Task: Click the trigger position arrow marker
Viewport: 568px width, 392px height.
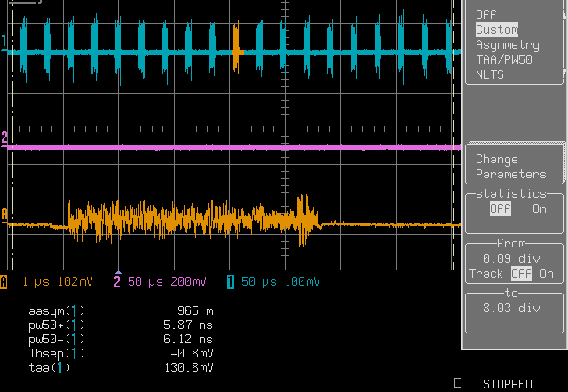Action: pyautogui.click(x=118, y=272)
